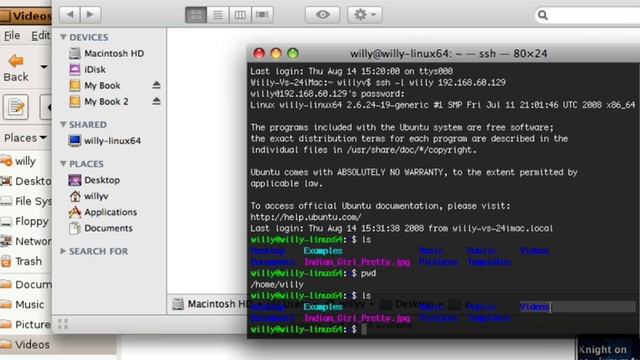Open Quick Look eye button
This screenshot has height=360, width=640.
click(322, 15)
